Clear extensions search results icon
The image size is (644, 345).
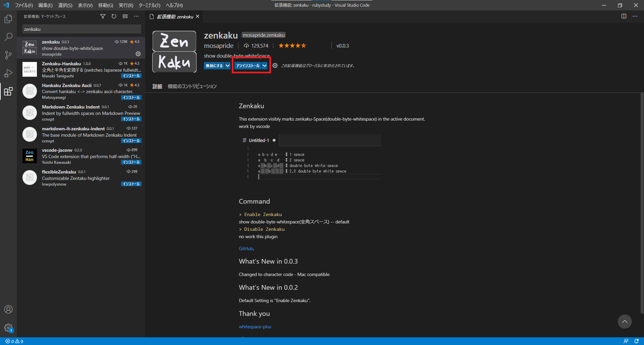125,16
